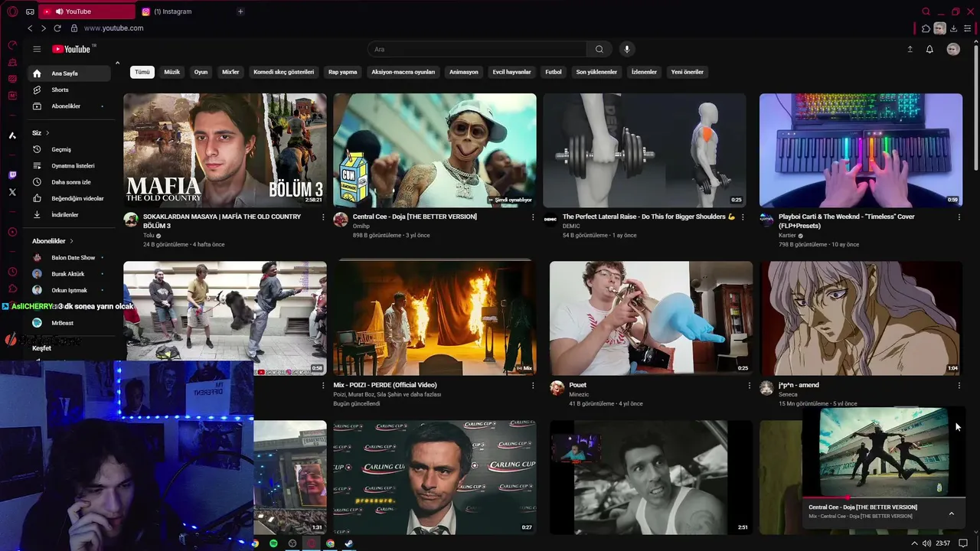980x551 pixels.
Task: Open Oynatma listeleri in sidebar
Action: point(69,166)
